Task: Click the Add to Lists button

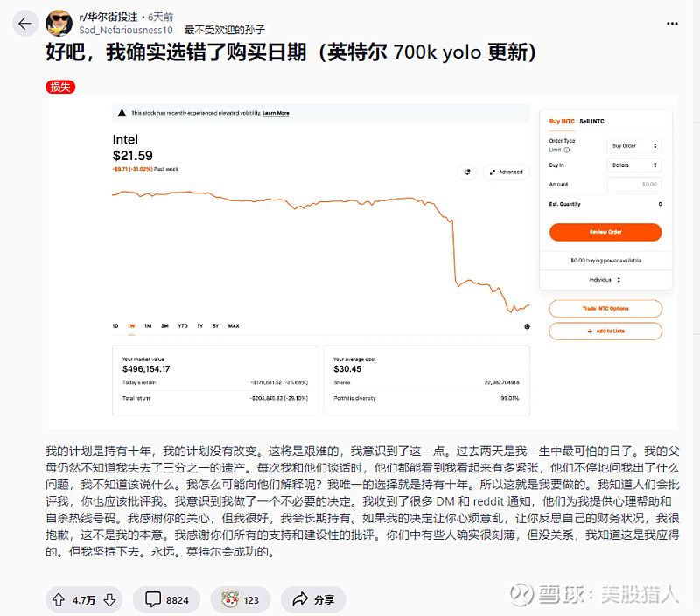Action: point(605,332)
